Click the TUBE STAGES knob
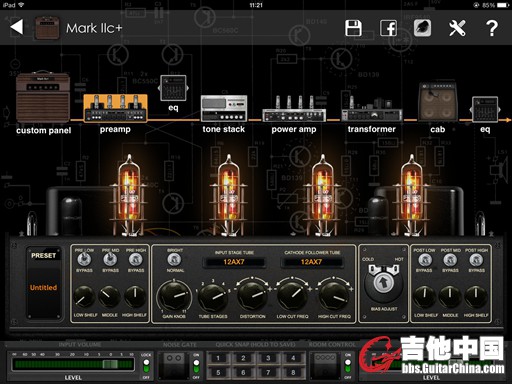512x384 pixels. click(x=213, y=296)
